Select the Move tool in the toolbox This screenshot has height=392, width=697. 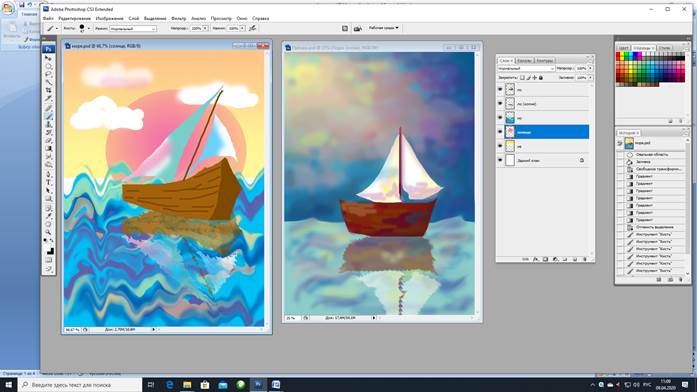48,58
